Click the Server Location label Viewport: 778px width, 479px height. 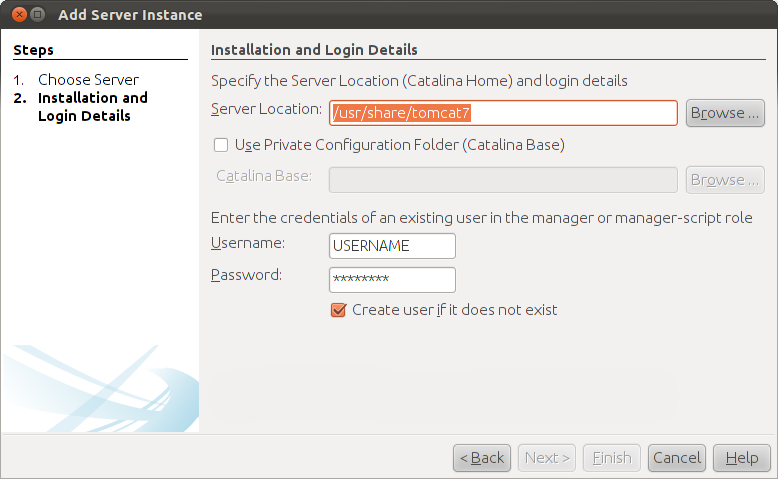coord(266,109)
